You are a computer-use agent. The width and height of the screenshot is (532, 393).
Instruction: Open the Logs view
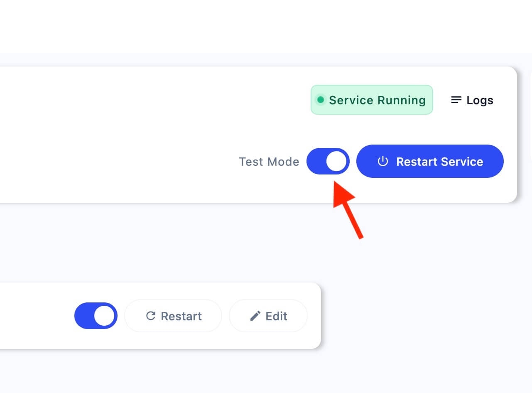[x=471, y=100]
